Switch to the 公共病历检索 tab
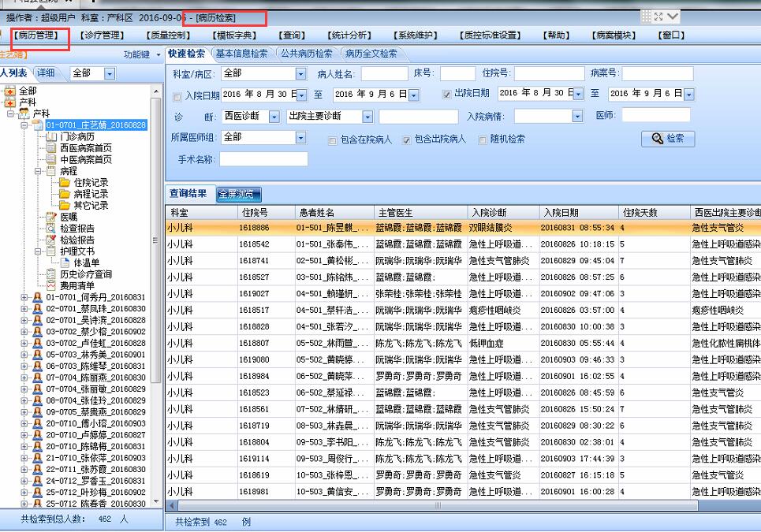This screenshot has height=532, width=761. (307, 54)
